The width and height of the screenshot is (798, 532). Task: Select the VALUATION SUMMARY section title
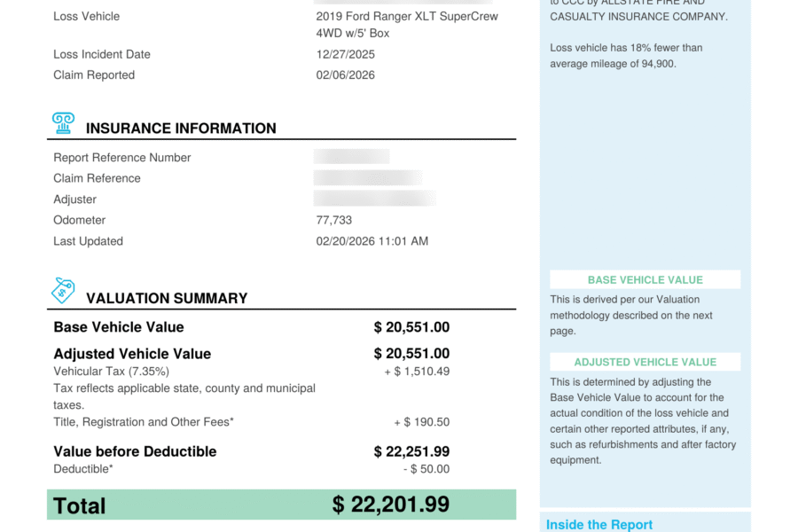[167, 299]
